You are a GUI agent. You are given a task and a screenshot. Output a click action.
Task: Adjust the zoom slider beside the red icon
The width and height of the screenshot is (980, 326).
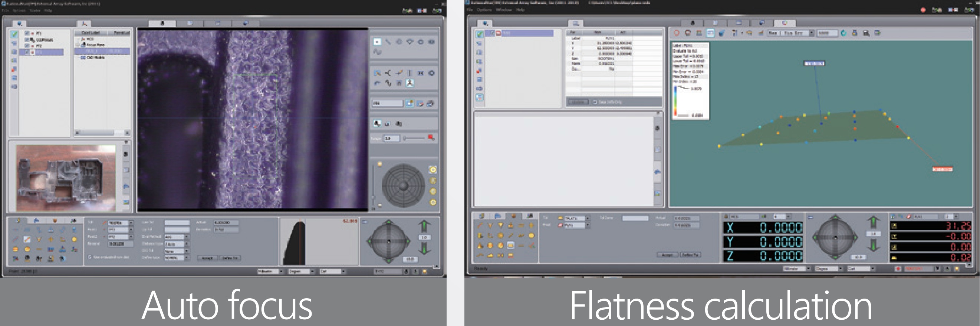[x=414, y=138]
